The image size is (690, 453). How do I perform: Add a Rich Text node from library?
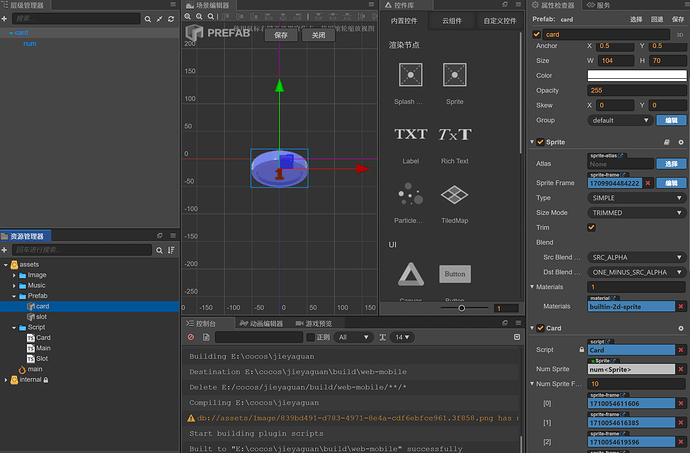(455, 134)
